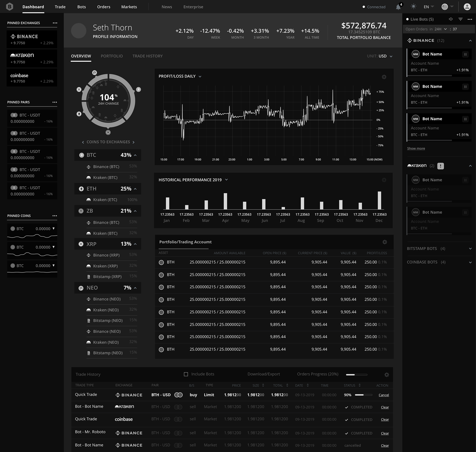
Task: Open Pinned Coins more options
Action: coord(55,216)
